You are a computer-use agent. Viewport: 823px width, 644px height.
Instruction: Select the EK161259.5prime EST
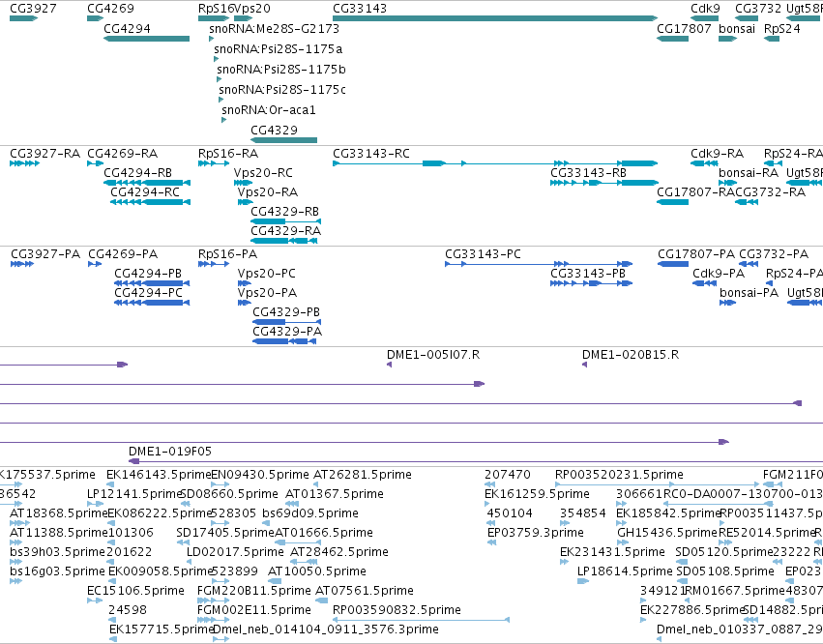click(x=487, y=504)
